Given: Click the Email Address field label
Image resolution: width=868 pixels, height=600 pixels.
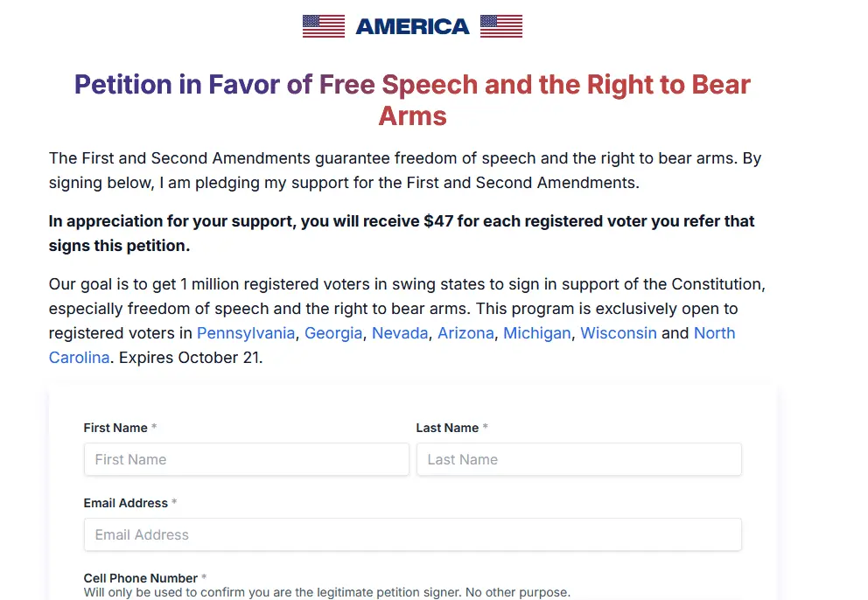Looking at the screenshot, I should tap(125, 503).
